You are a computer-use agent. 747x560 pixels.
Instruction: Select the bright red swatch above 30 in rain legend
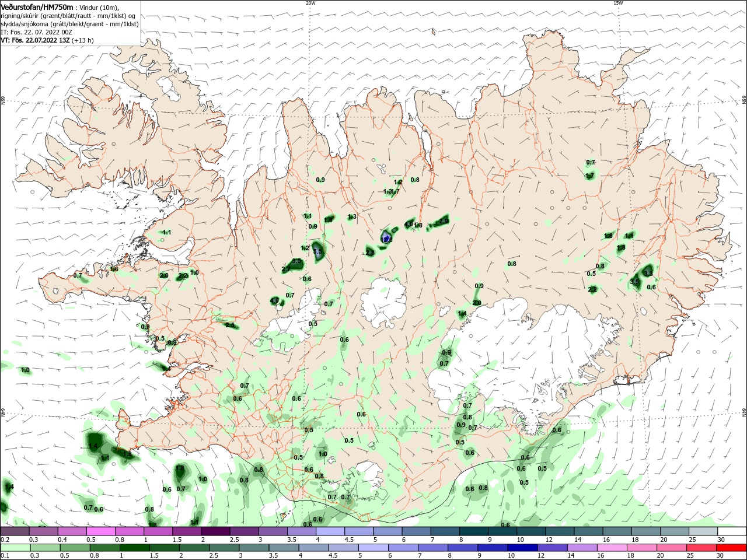[731, 548]
